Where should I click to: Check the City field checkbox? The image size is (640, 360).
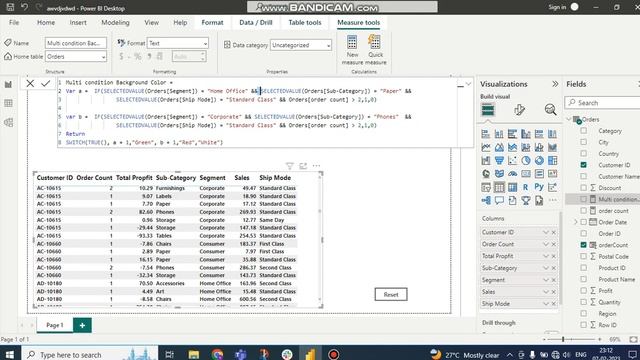pyautogui.click(x=584, y=142)
